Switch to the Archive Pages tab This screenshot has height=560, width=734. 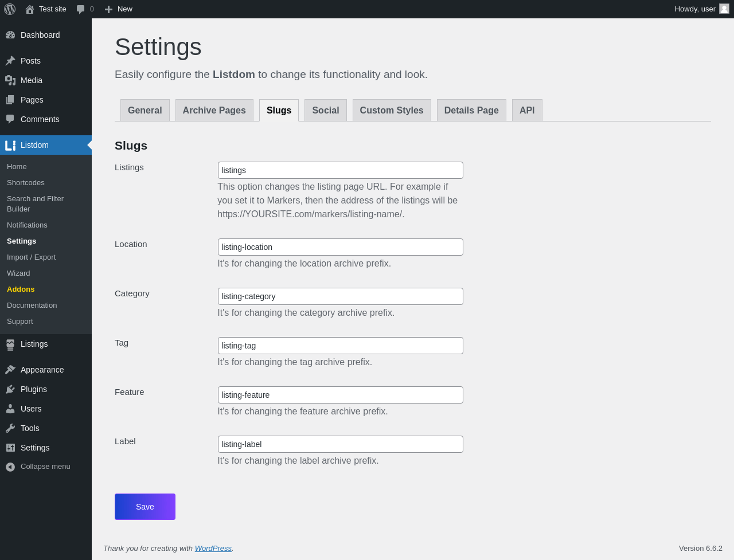[214, 111]
